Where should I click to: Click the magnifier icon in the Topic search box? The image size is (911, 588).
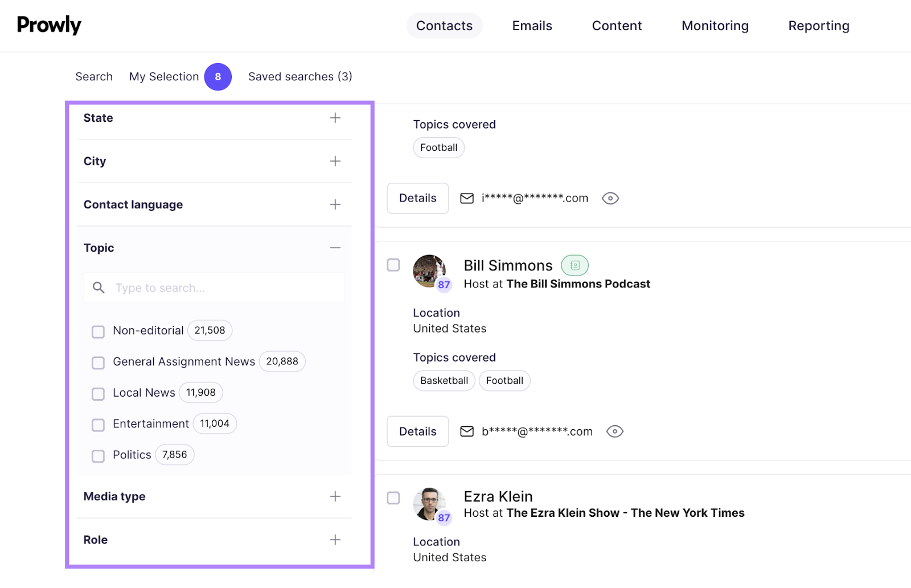click(x=99, y=287)
